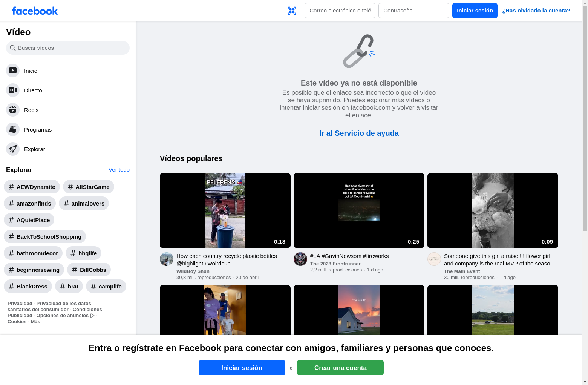Open the 'Someone give this girl a raise' title
Screen dimensions: 588x385
click(500, 260)
